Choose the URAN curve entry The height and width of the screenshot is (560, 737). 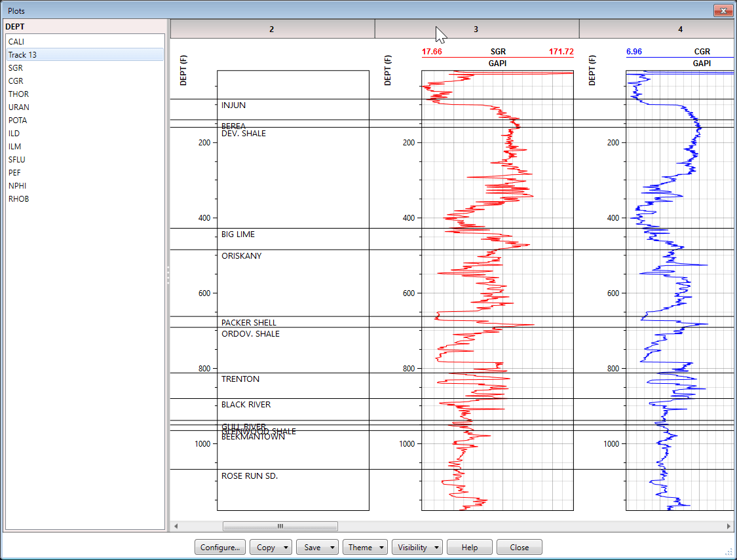(18, 107)
